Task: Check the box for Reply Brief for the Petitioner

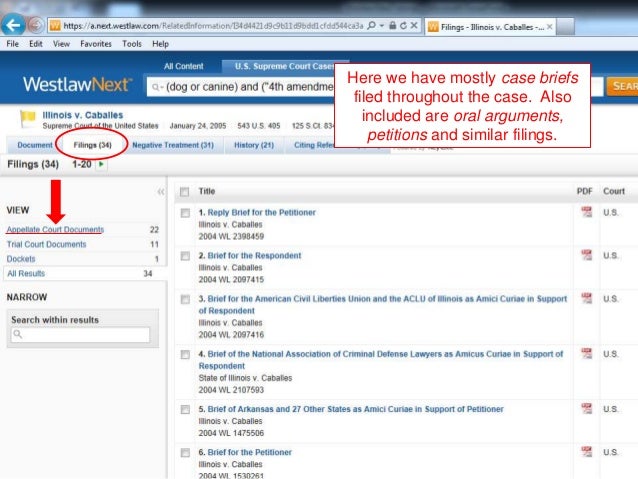Action: click(185, 213)
